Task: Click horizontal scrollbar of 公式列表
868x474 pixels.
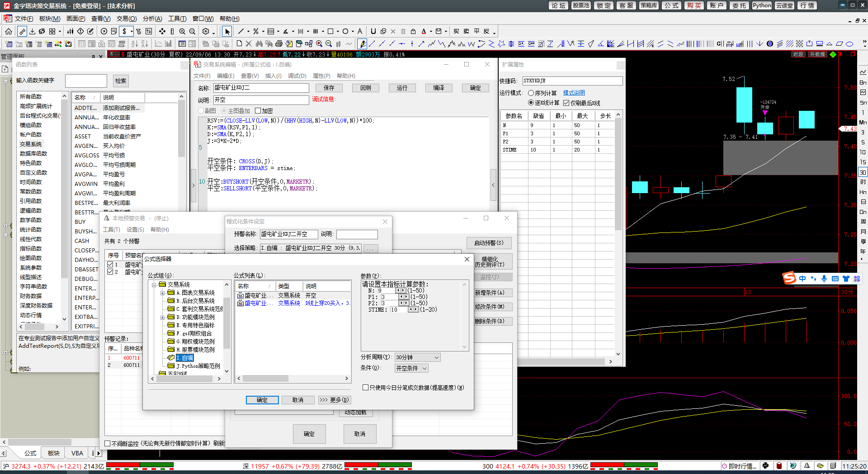Action: (x=293, y=379)
